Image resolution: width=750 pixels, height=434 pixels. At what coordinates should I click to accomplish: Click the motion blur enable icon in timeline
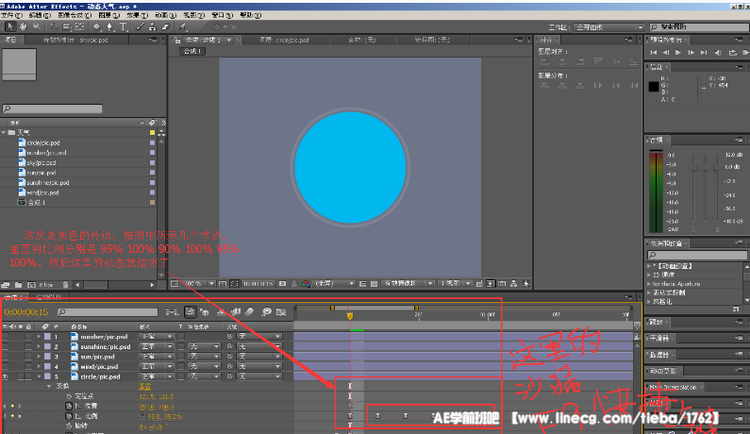(x=249, y=312)
